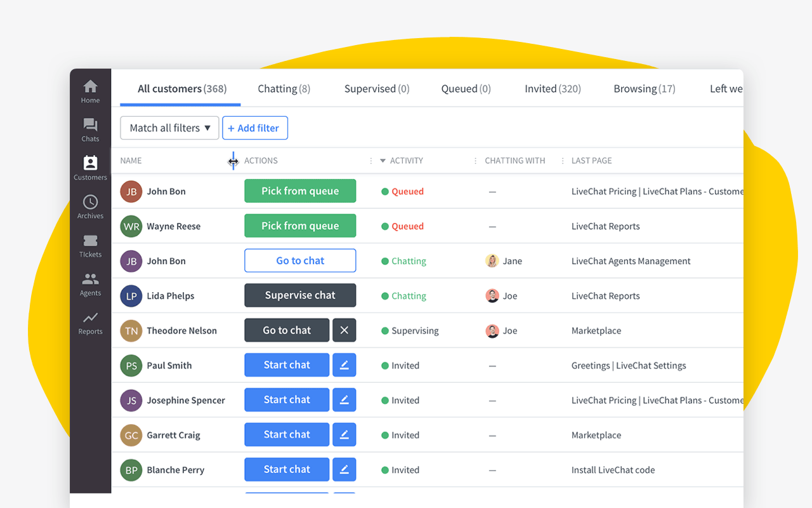This screenshot has width=812, height=508.
Task: Click Wayne Reese's Queued status
Action: coord(407,226)
